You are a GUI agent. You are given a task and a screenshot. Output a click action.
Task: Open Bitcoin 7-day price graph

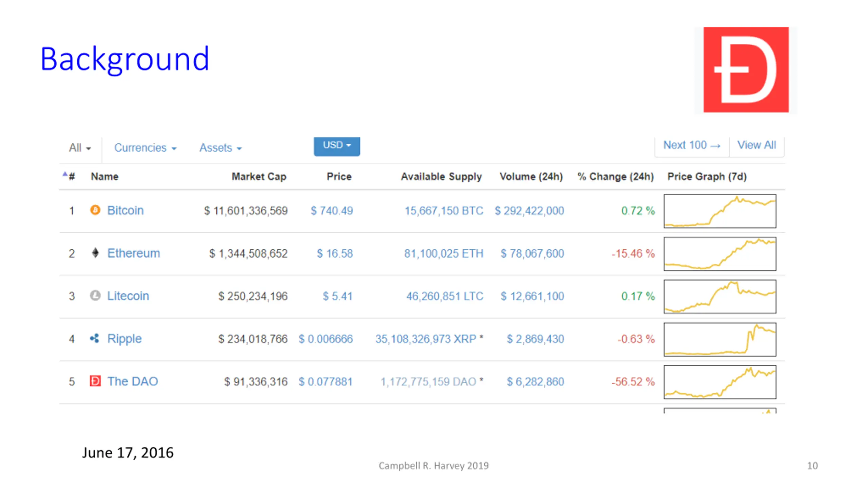coord(720,211)
